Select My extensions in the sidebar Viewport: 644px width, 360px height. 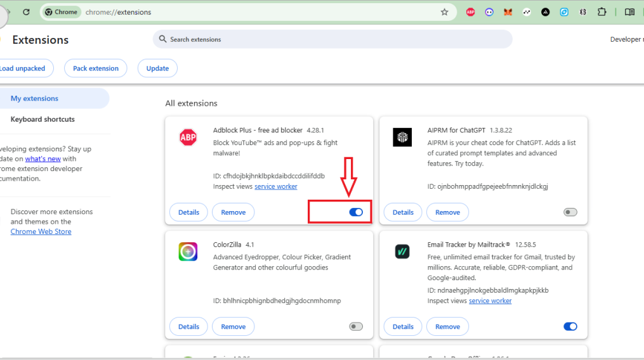click(34, 98)
